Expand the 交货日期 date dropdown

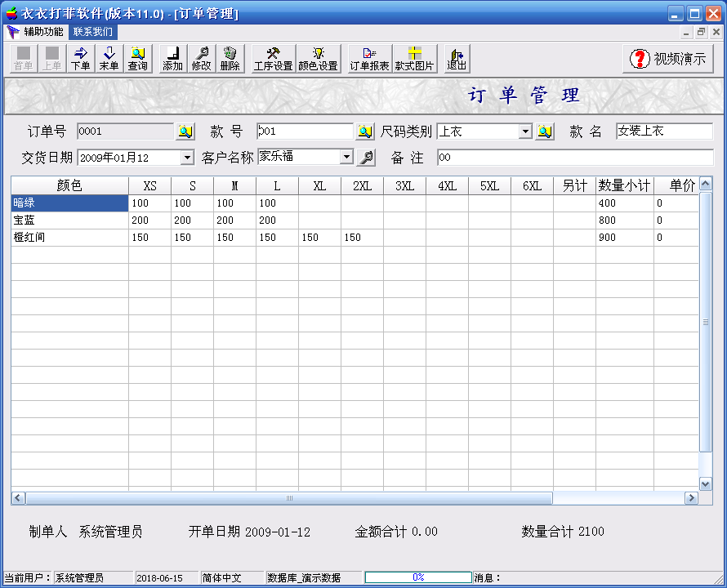(187, 158)
